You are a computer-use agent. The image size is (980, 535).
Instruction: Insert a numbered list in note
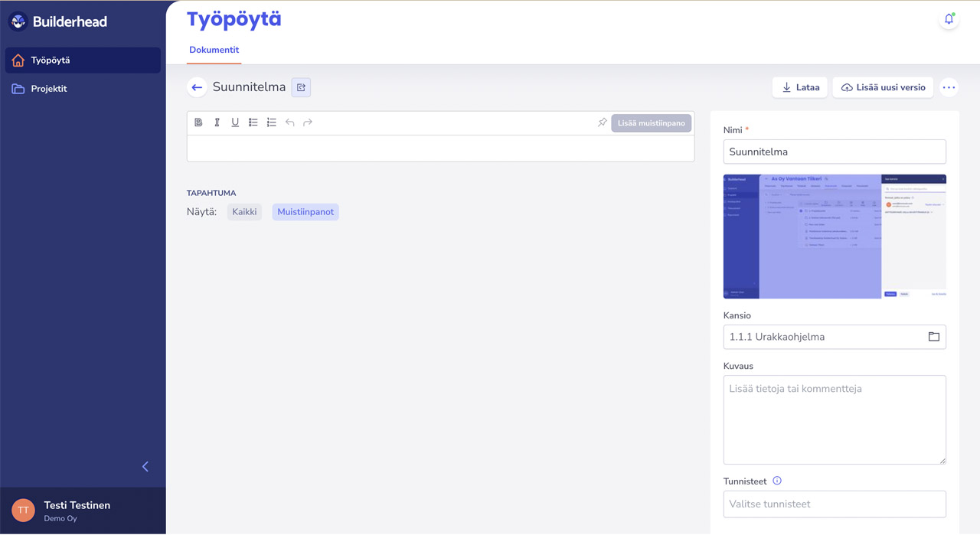tap(272, 122)
